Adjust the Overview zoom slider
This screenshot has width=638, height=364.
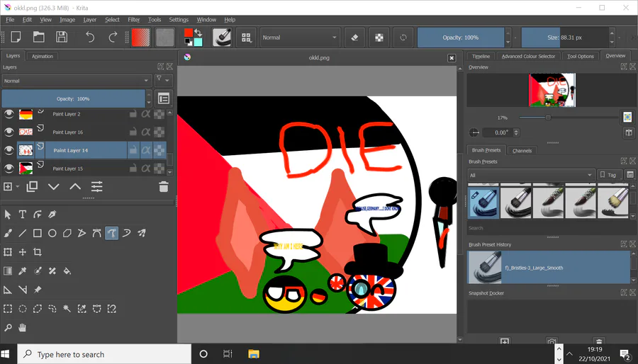569,118
